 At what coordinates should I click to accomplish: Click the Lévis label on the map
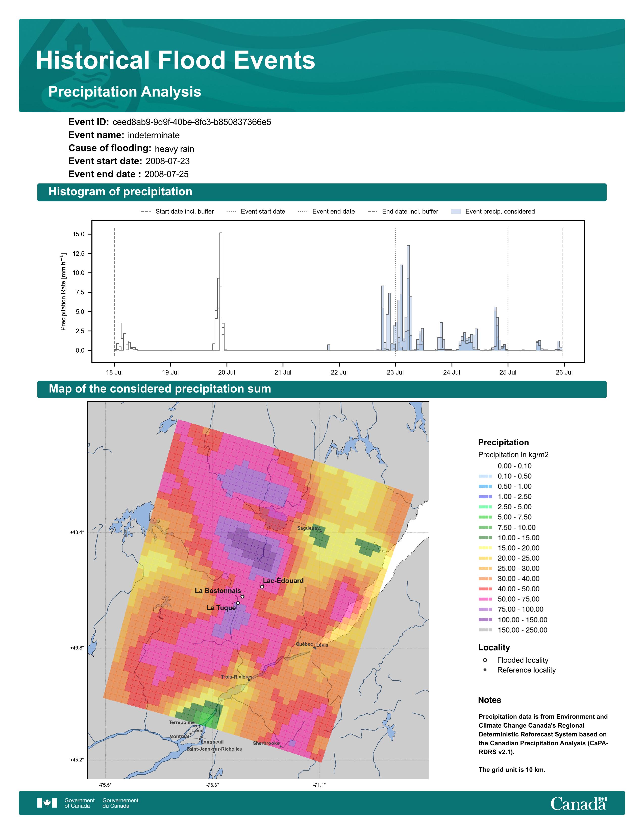[x=322, y=645]
